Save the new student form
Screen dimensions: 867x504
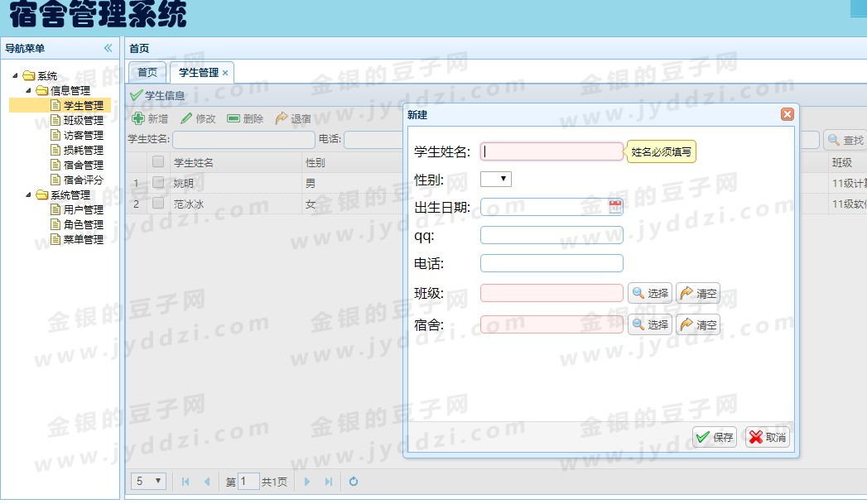(715, 437)
